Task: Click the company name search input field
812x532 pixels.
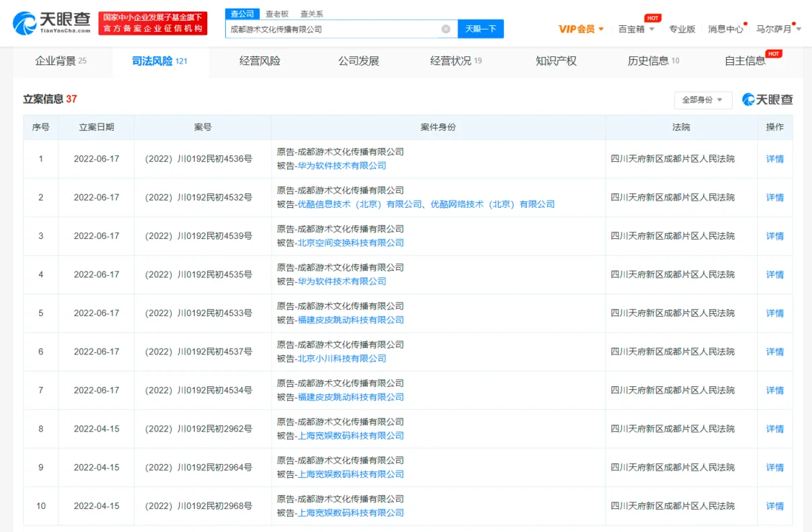Action: click(332, 29)
